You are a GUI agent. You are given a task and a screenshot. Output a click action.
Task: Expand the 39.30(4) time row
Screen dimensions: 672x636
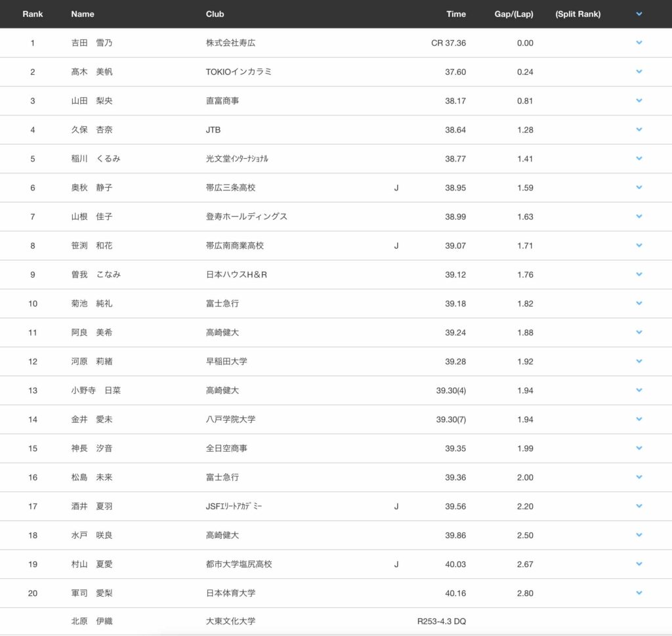pyautogui.click(x=639, y=390)
